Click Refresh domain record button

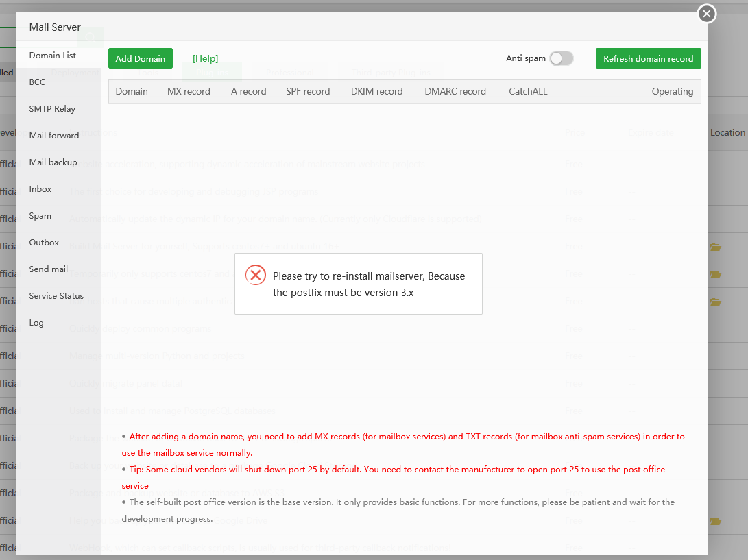click(x=648, y=58)
